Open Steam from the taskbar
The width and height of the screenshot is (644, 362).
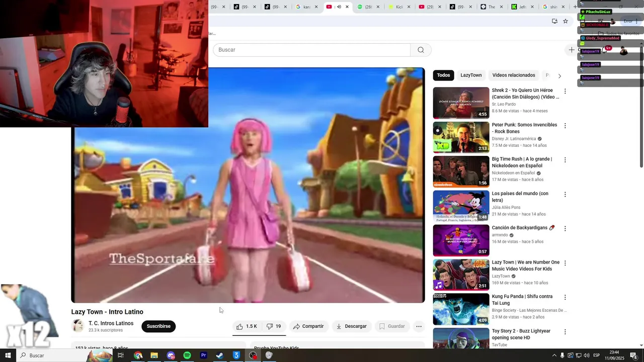click(x=220, y=355)
